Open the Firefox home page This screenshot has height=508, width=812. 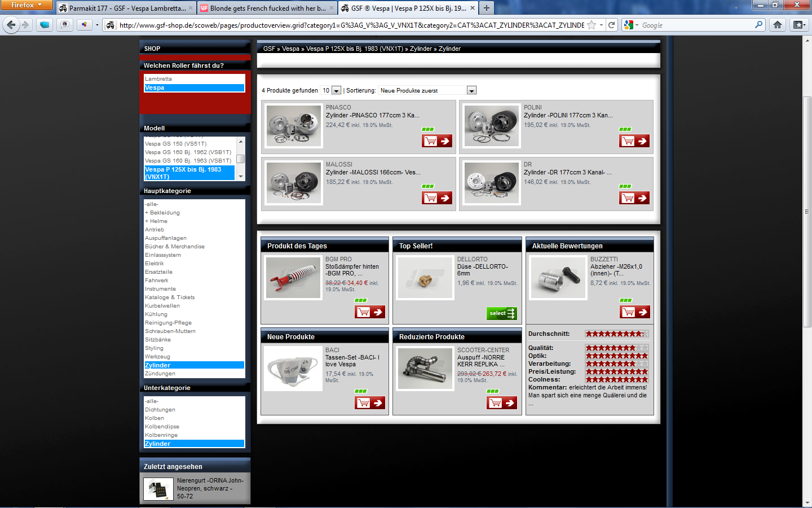point(778,25)
